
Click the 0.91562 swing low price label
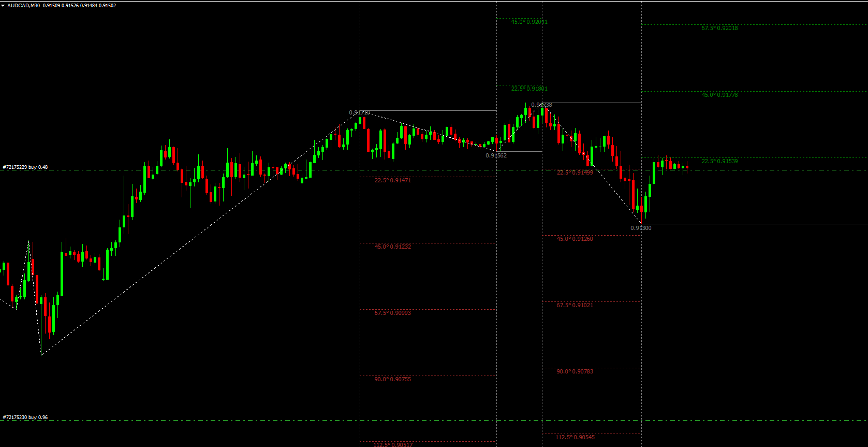[496, 155]
